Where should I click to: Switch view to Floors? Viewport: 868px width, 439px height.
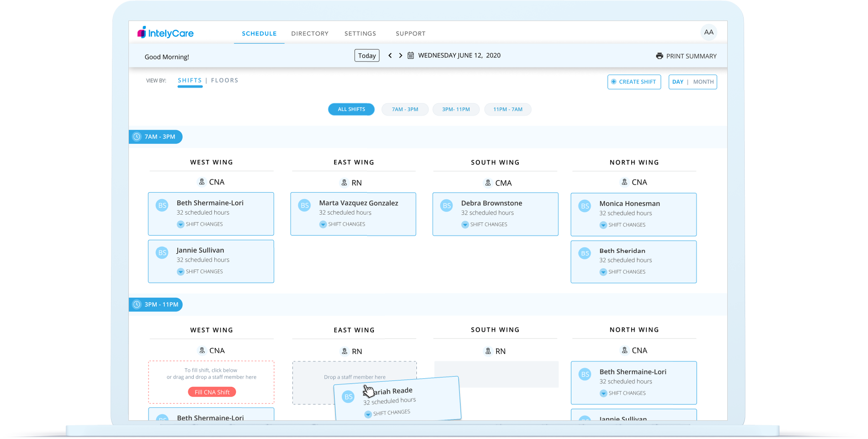coord(224,80)
